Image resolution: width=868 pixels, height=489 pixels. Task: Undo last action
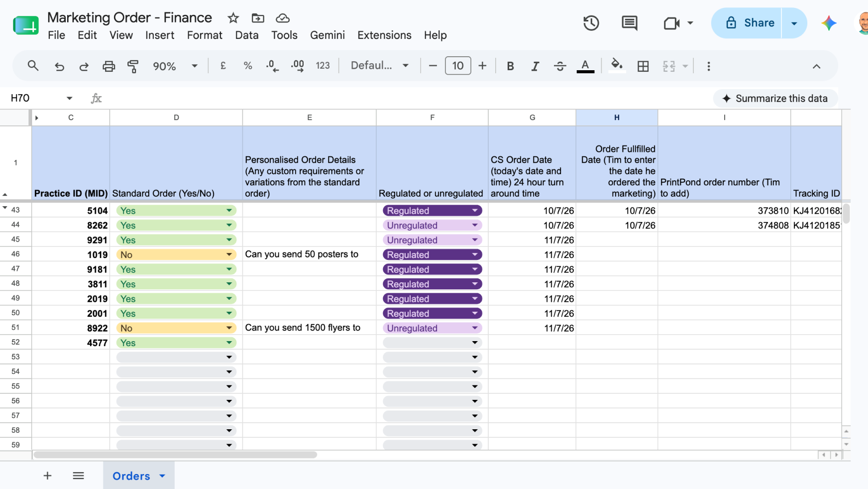[x=59, y=66]
